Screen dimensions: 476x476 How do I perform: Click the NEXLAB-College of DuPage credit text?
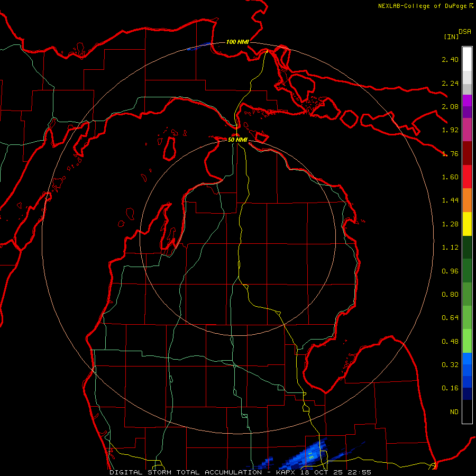(423, 6)
